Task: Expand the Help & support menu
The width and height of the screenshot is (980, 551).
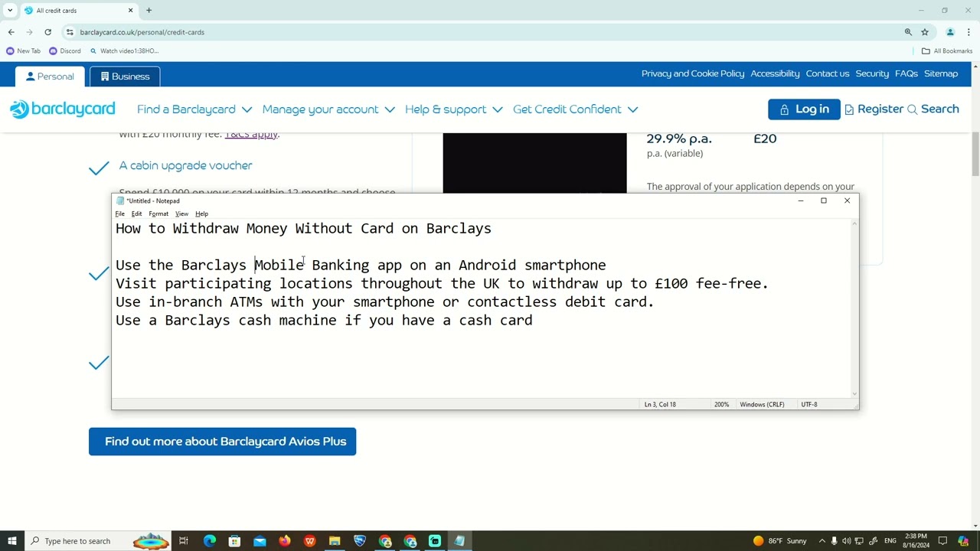Action: [453, 109]
